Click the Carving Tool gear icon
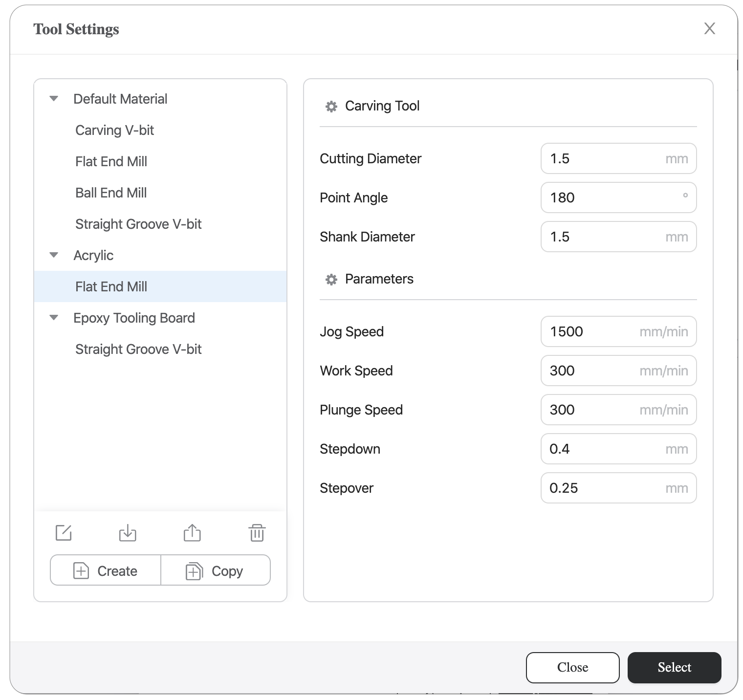The width and height of the screenshot is (743, 700). point(331,106)
